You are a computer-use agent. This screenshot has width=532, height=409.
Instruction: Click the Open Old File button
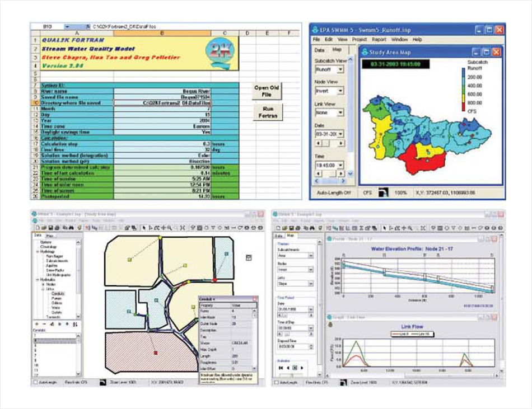coord(267,91)
